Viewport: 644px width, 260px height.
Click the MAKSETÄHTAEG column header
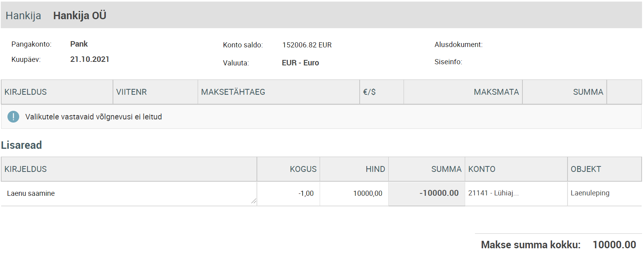233,92
